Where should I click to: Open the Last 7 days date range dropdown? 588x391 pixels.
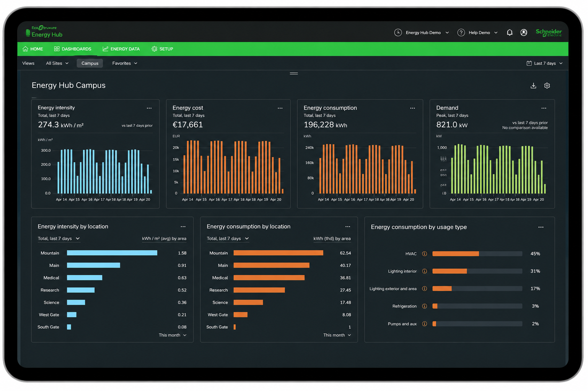coord(545,63)
